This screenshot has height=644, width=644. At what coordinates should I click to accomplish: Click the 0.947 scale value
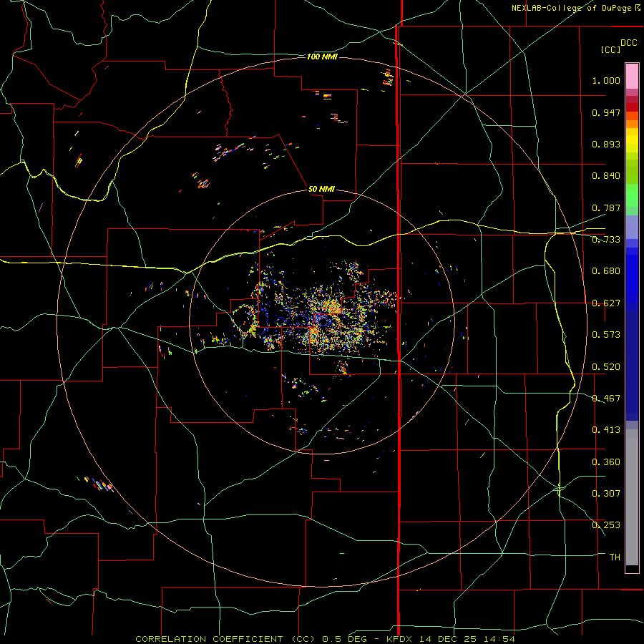click(x=606, y=112)
